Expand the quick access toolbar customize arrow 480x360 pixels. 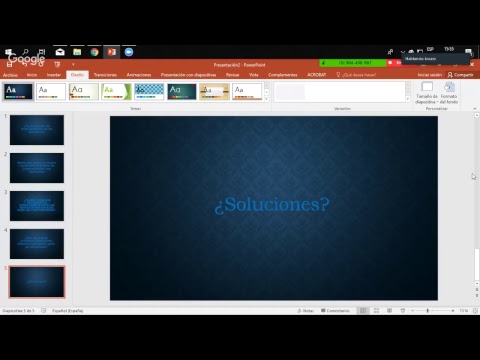pos(73,64)
